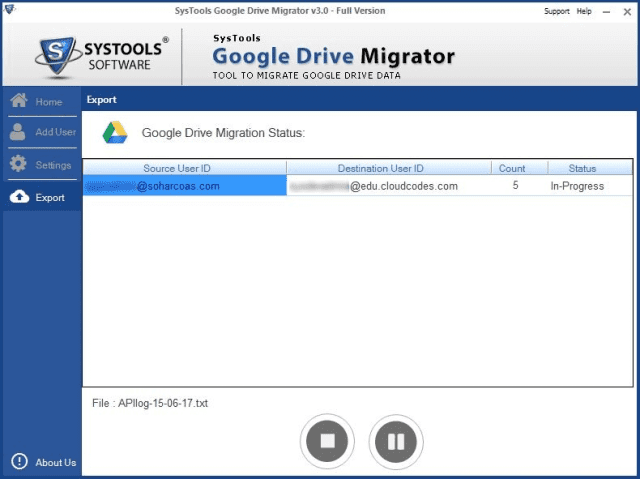Sort by Destination User ID column header

pyautogui.click(x=389, y=168)
